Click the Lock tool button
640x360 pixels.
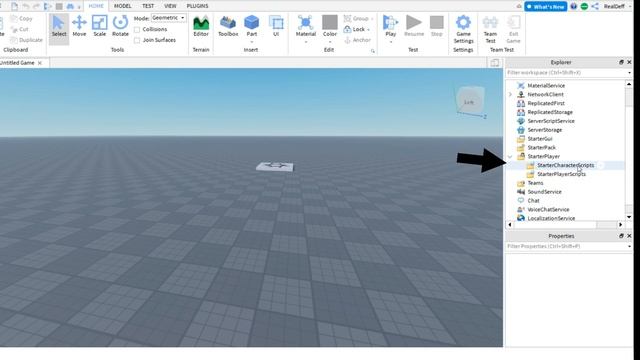point(356,29)
